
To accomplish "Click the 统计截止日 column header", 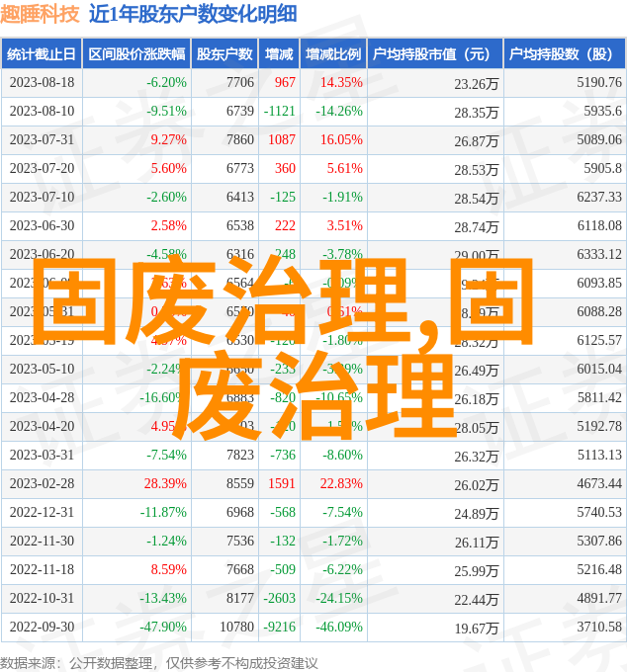I will 42,54.
